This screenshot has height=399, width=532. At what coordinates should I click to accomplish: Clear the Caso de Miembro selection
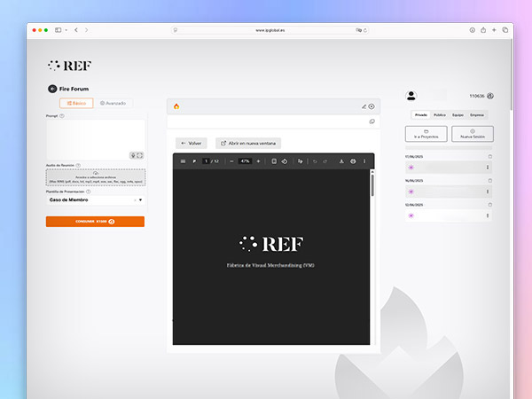click(135, 200)
